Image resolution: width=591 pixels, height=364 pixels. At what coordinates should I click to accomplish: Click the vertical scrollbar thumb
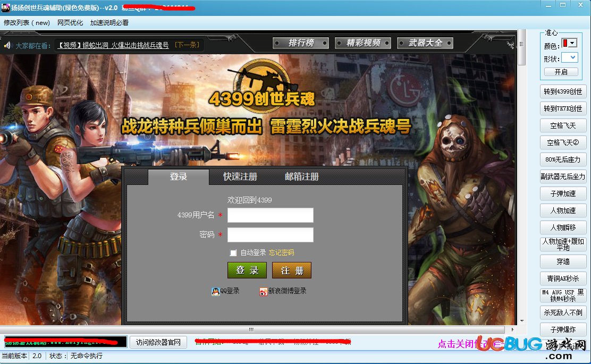(x=522, y=47)
